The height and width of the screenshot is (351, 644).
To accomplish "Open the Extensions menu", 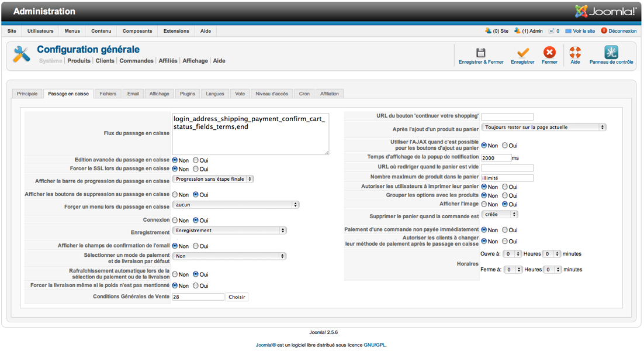I will point(176,31).
